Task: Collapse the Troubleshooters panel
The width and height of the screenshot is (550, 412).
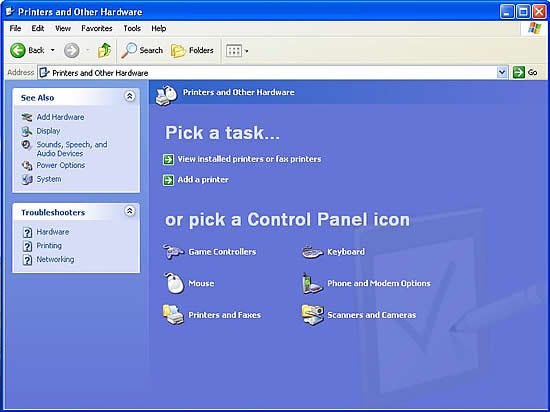Action: click(x=130, y=211)
